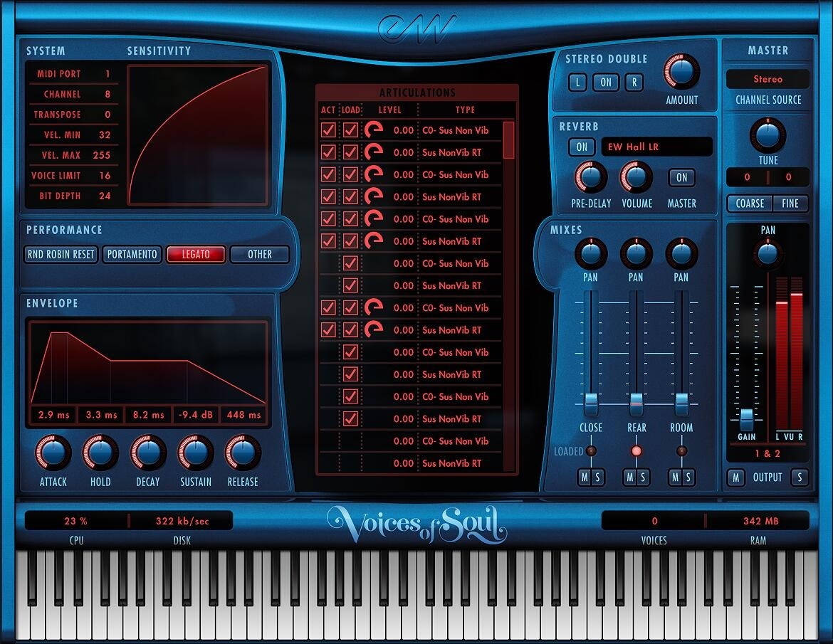This screenshot has width=833, height=644.
Task: Open the Other performance options
Action: (260, 254)
